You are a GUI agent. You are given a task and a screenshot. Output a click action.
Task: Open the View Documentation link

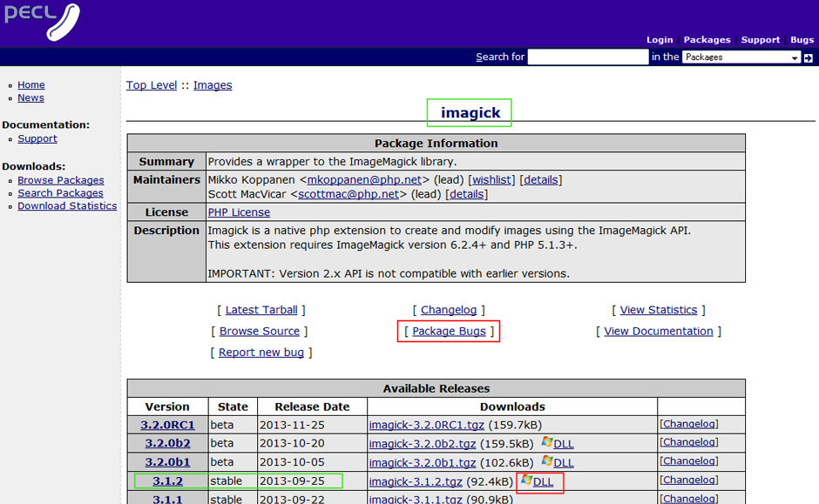(x=659, y=332)
